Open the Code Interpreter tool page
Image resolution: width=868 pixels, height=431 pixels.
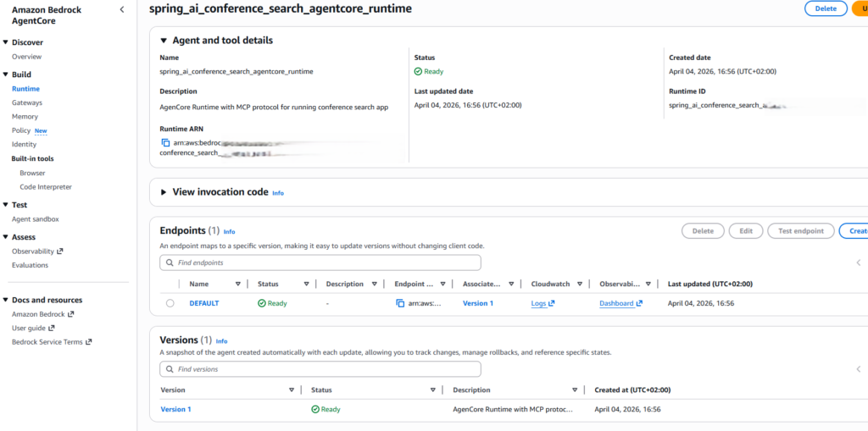pyautogui.click(x=46, y=187)
